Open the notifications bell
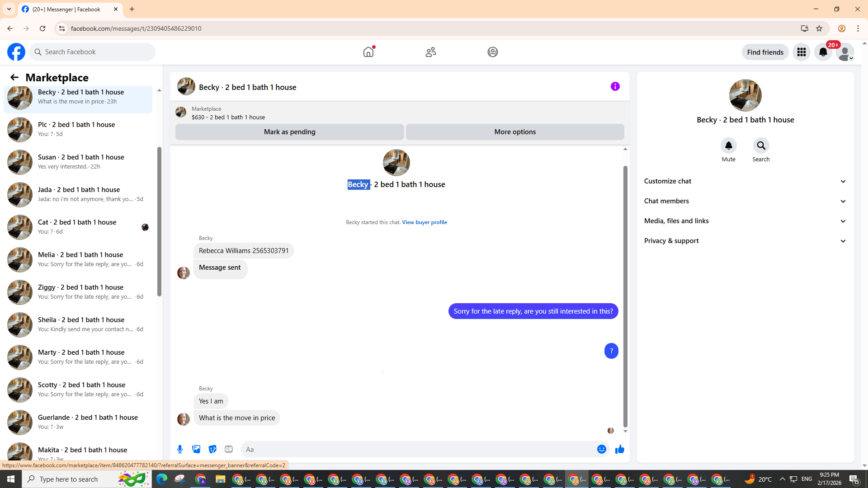 (823, 52)
